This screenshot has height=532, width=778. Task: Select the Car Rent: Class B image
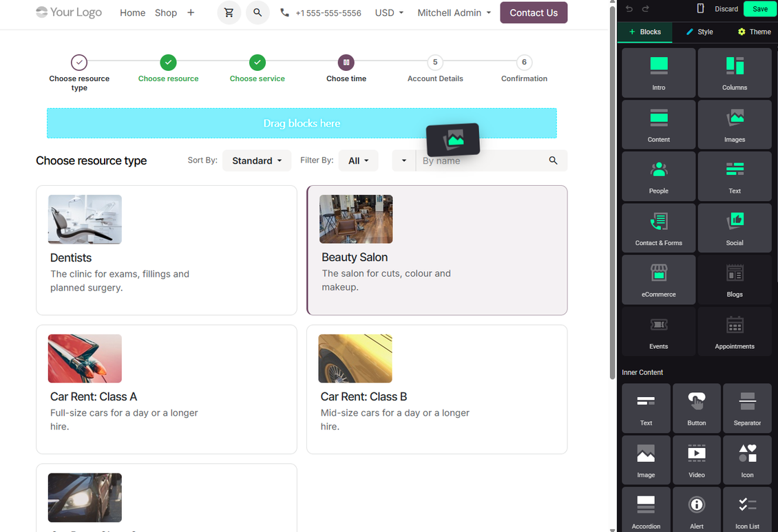[355, 359]
